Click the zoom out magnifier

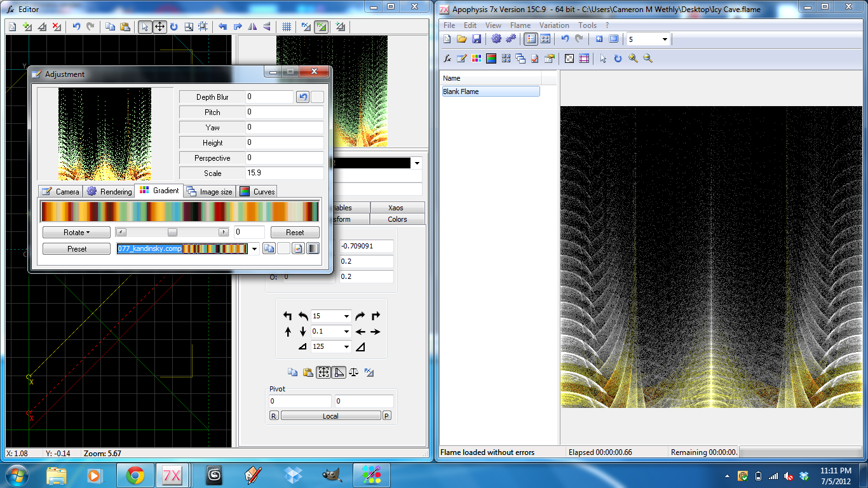pos(648,58)
